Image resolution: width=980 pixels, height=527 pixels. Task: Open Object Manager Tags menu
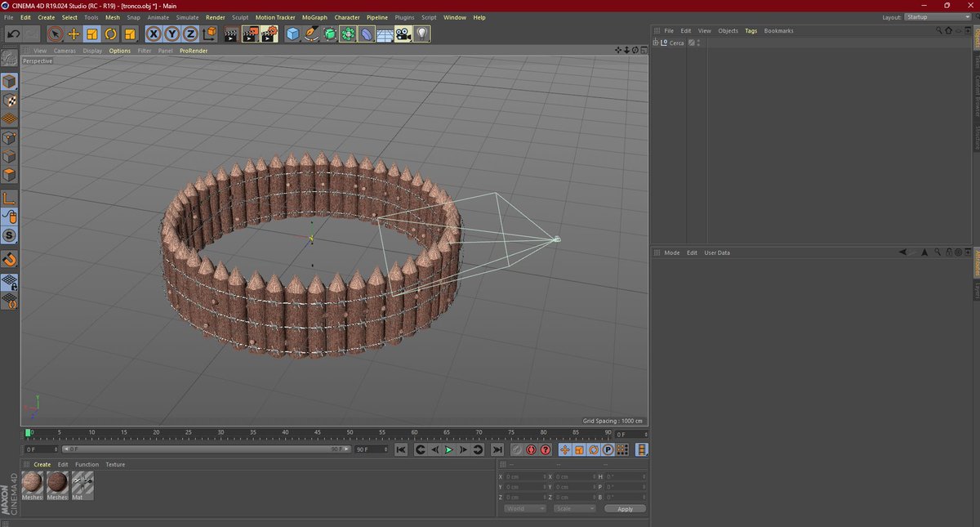[x=751, y=31]
